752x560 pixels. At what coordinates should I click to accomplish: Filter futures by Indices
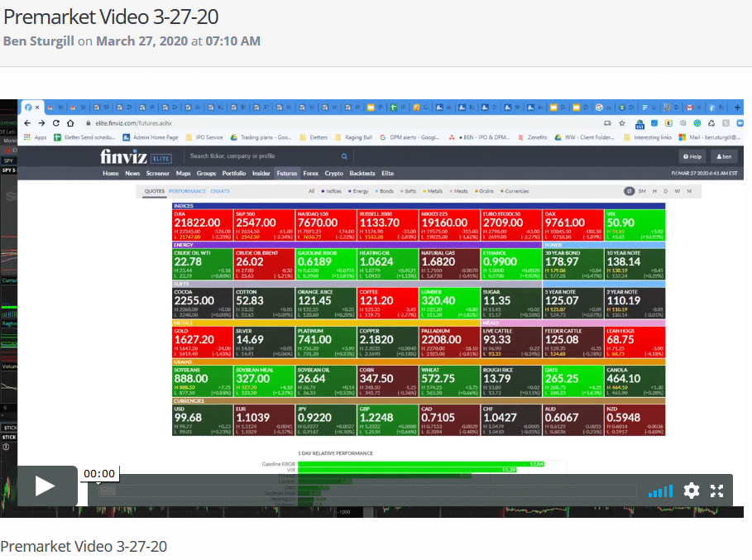point(332,191)
